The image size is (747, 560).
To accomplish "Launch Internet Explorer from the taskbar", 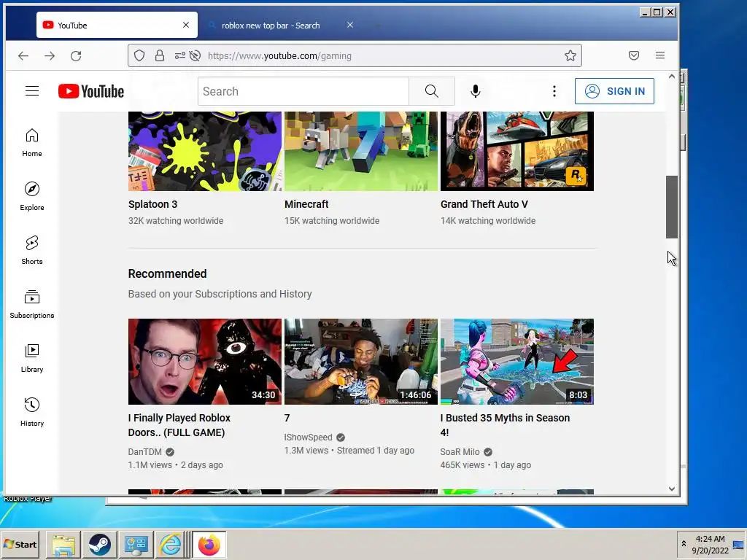I will click(x=170, y=544).
